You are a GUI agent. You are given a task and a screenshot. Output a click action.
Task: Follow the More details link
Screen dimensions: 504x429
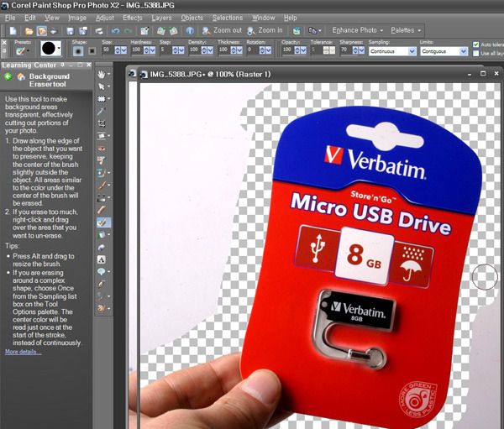point(24,352)
